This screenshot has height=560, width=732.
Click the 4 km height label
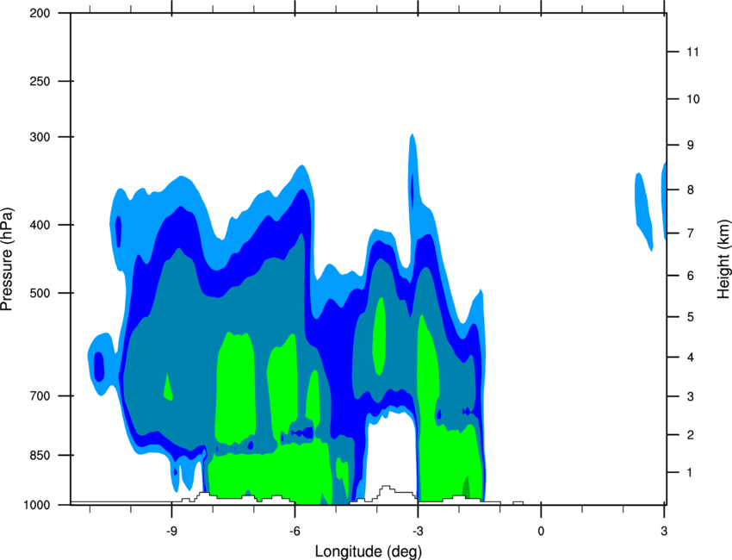point(691,358)
